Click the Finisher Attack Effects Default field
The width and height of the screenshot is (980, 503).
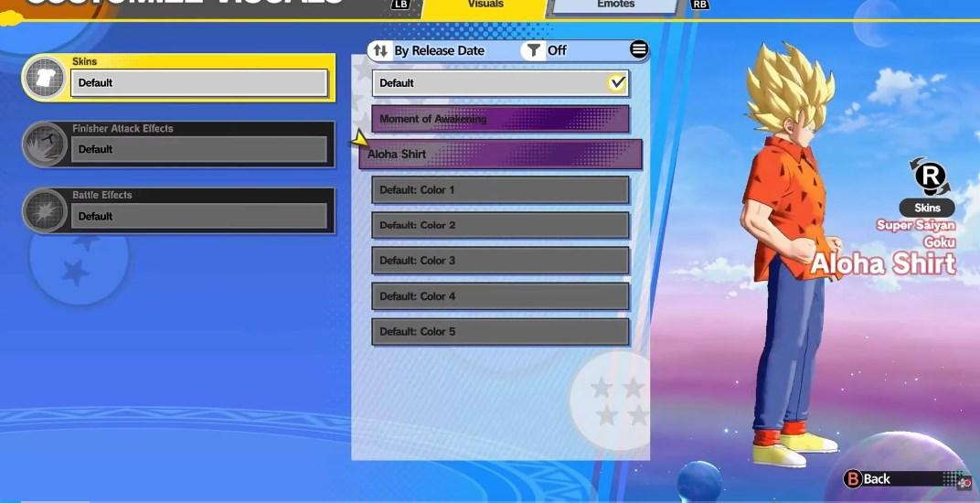[199, 149]
